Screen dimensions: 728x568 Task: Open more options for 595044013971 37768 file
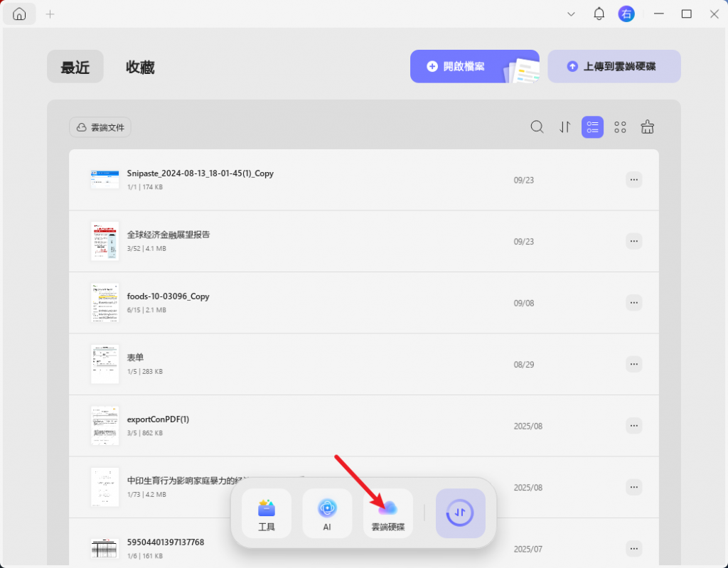point(633,549)
